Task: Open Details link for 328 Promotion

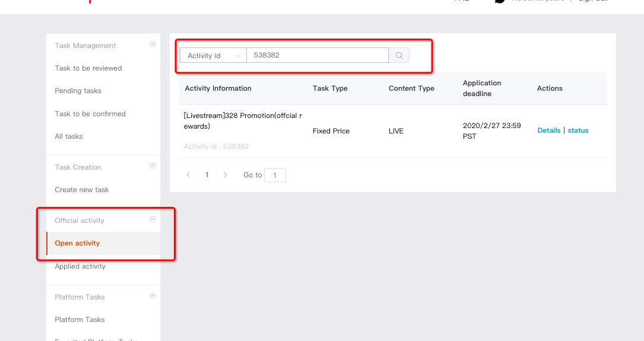Action: (x=548, y=130)
